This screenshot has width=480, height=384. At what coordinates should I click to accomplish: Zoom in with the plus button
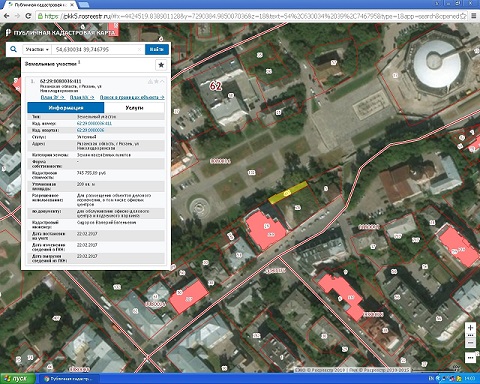pyautogui.click(x=470, y=328)
